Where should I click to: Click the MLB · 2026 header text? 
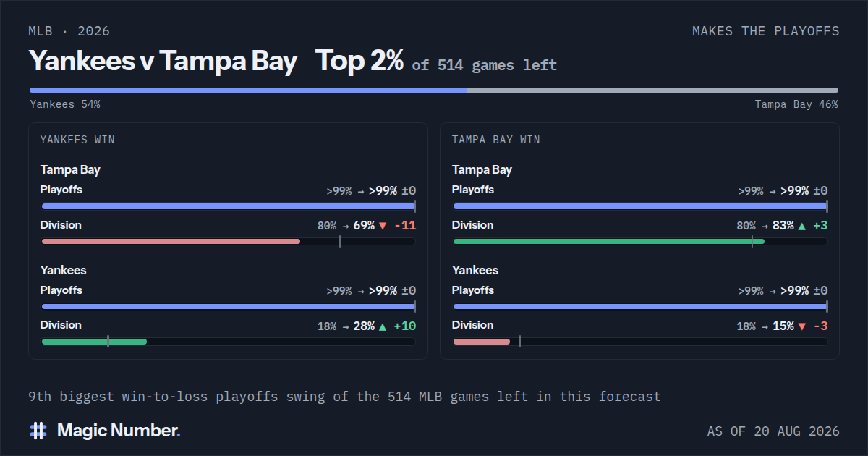pos(69,31)
